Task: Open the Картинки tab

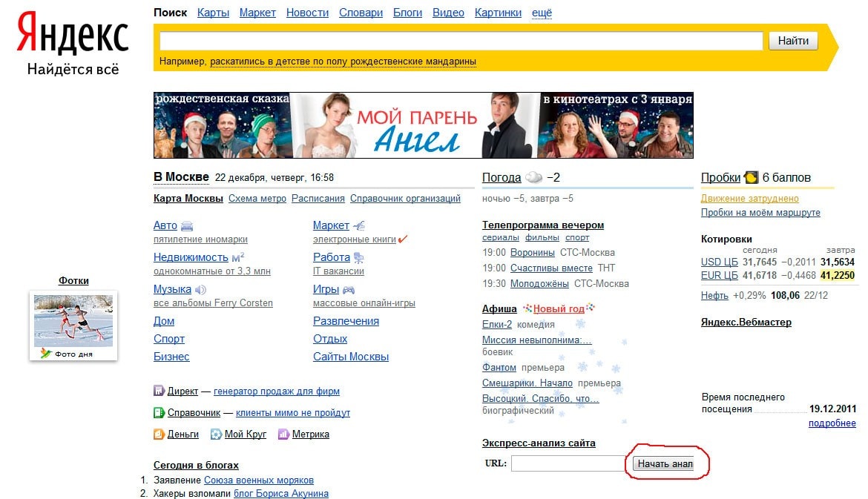Action: 499,13
